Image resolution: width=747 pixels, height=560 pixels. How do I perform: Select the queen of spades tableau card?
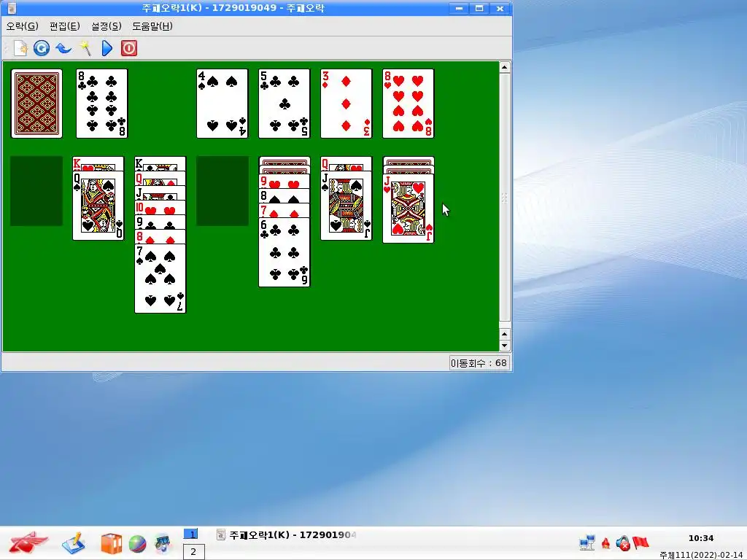[98, 205]
